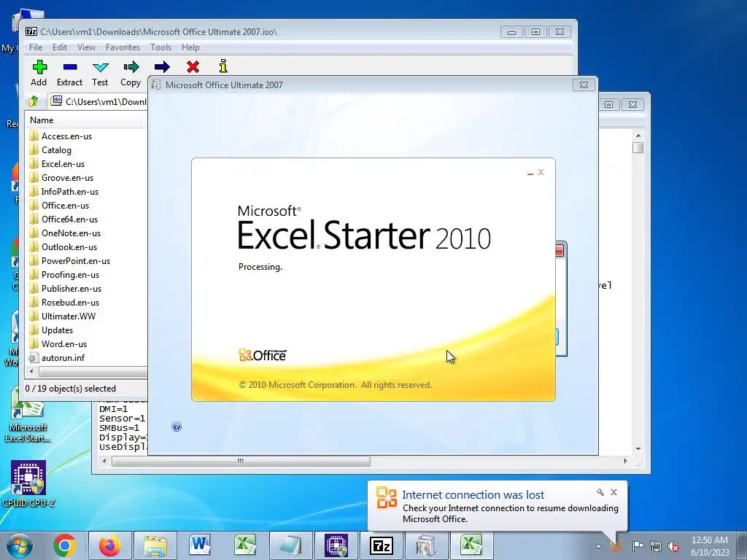Open the Action Center flag tray icon
Screen dimensions: 747x560
pyautogui.click(x=638, y=545)
